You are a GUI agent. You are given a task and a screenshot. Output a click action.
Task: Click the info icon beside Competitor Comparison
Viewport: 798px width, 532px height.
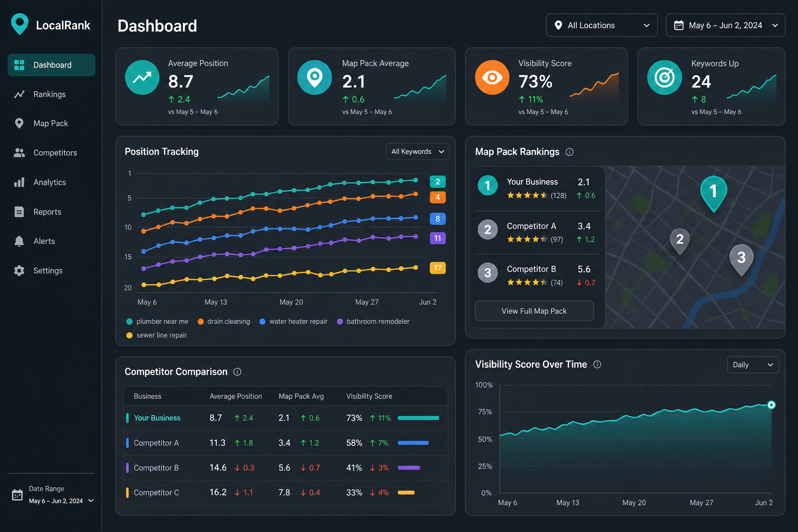point(237,371)
